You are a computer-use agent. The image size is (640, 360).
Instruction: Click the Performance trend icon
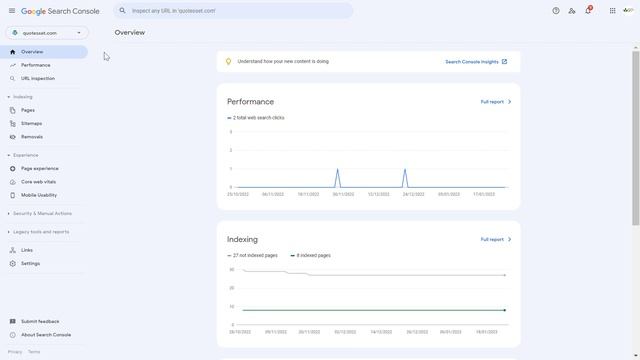click(13, 65)
